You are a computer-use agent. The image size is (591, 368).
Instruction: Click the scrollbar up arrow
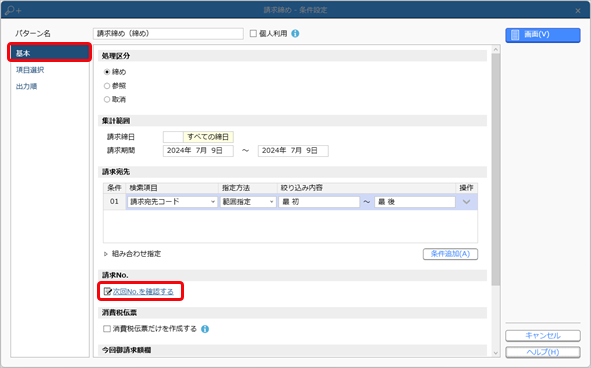(496, 49)
